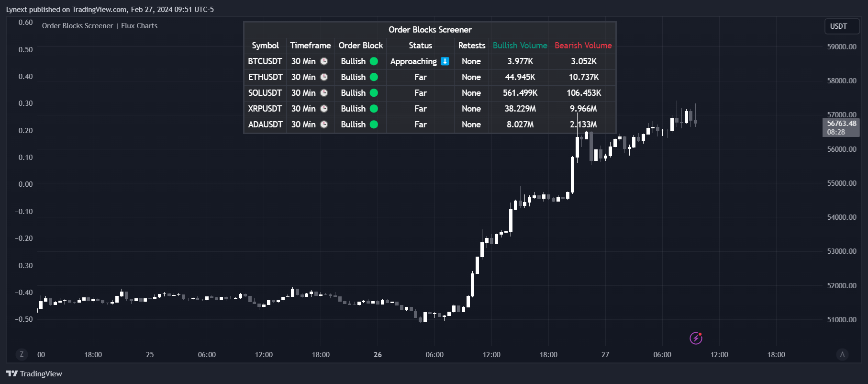The height and width of the screenshot is (384, 868).
Task: Click the clock icon in the XRPUSDT row
Action: (324, 109)
